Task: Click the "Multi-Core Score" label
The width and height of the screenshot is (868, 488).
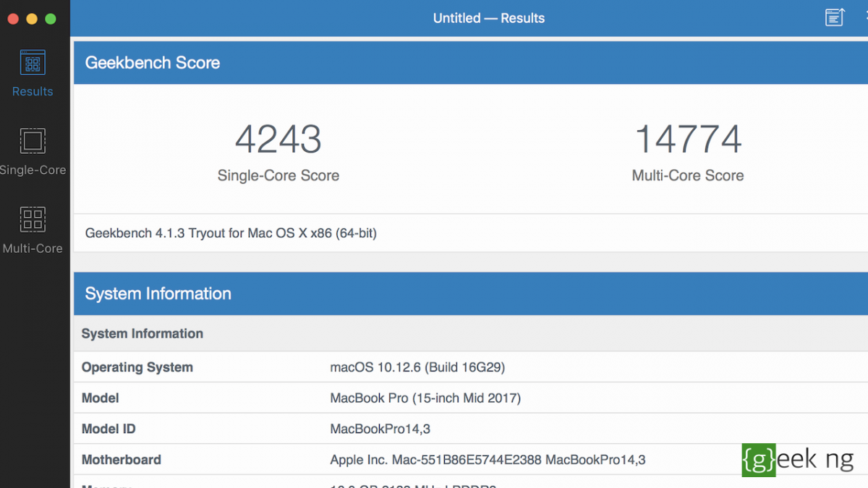Action: click(x=688, y=176)
